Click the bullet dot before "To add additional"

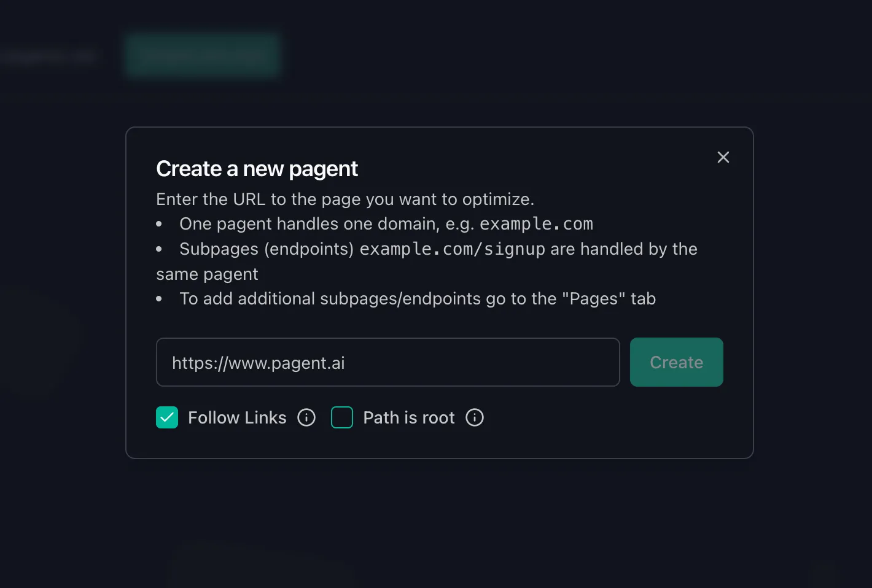[159, 299]
